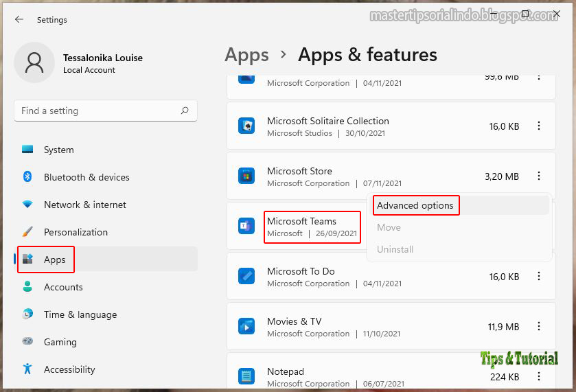576x392 pixels.
Task: Click the user profile avatar icon
Action: (x=34, y=62)
